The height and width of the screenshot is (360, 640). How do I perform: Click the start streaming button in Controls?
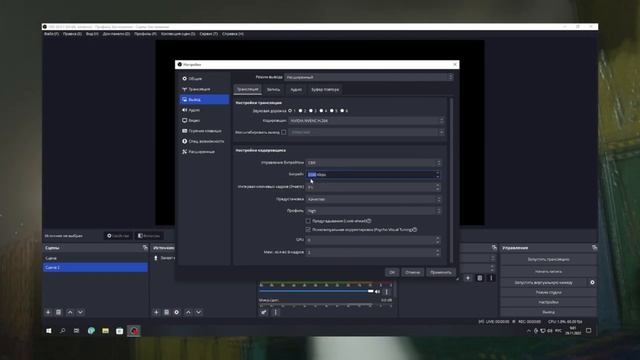[548, 259]
